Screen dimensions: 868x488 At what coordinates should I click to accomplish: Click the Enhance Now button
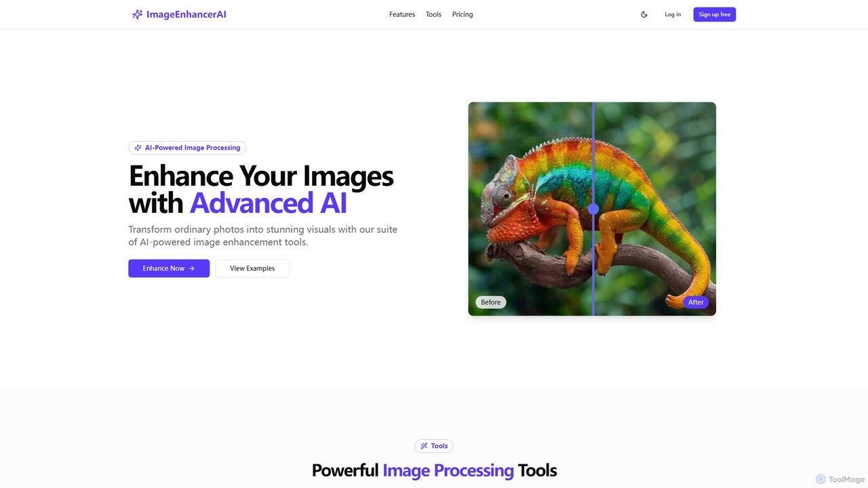pos(169,268)
